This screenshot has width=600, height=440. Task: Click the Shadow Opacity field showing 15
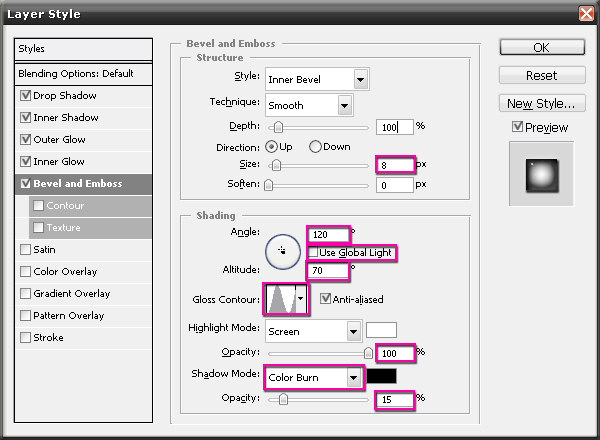395,400
